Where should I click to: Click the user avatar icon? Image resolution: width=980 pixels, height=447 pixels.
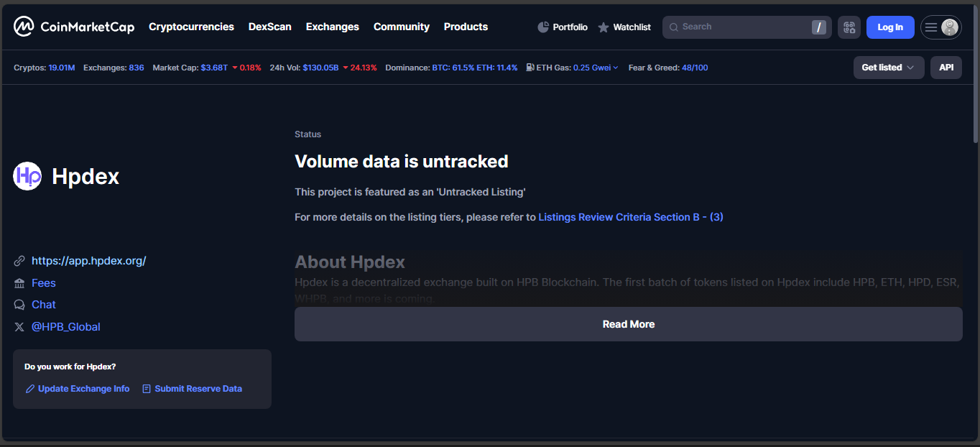point(950,27)
